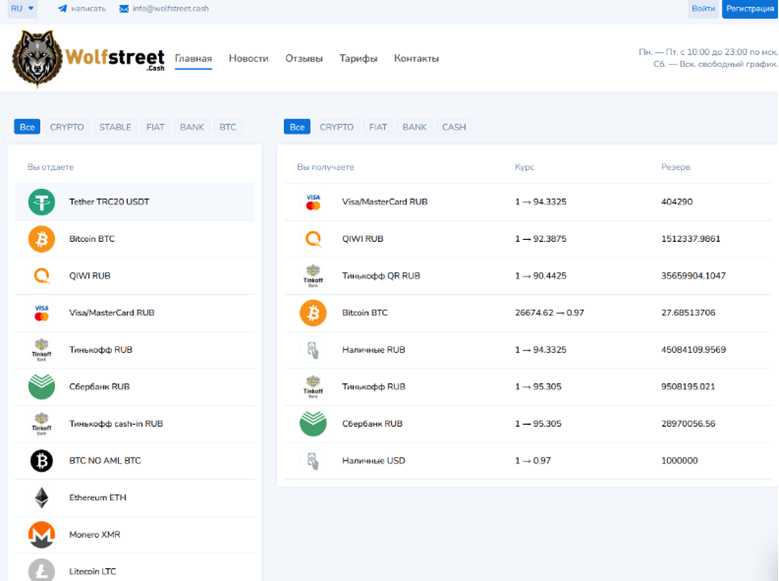The width and height of the screenshot is (779, 581).
Task: Open the Контакты menu item
Action: point(416,59)
